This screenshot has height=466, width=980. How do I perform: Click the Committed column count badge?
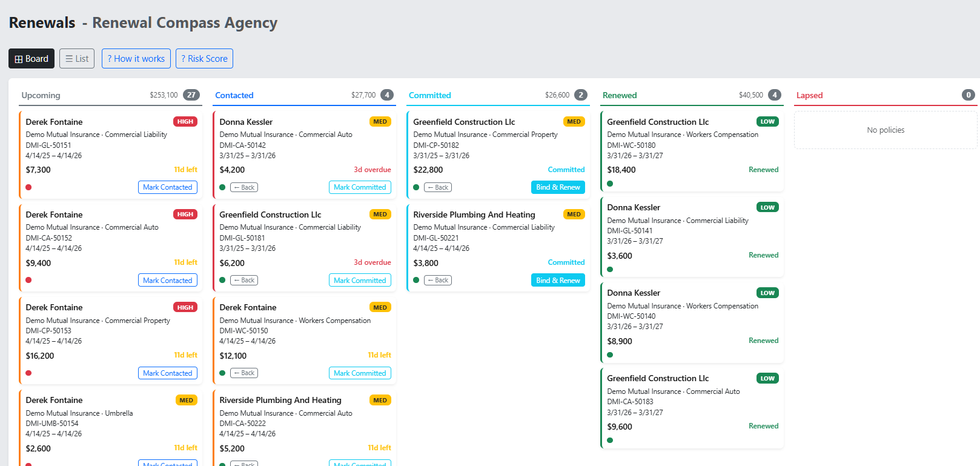[x=581, y=95]
